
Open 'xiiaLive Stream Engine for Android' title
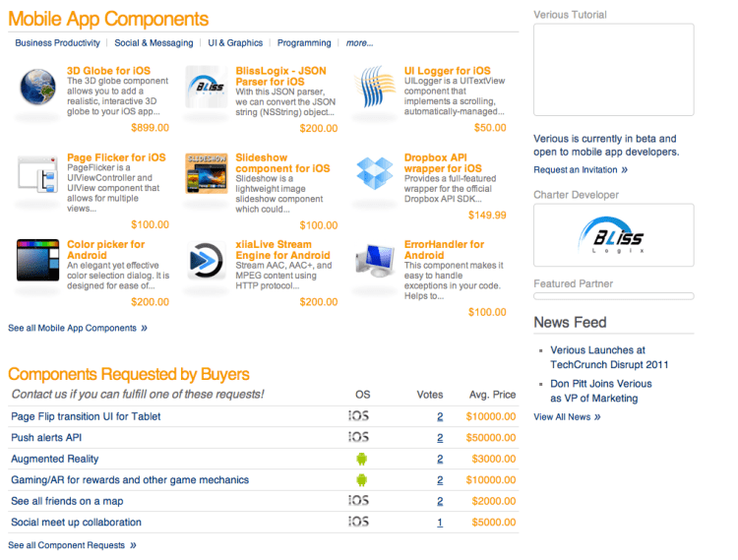[x=282, y=250]
